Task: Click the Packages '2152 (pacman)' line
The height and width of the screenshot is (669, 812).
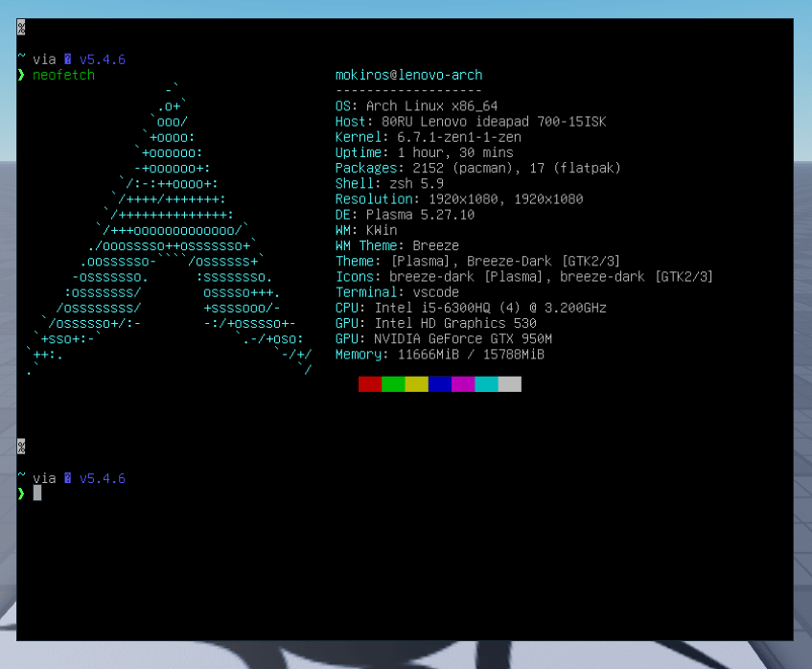Action: tap(477, 169)
